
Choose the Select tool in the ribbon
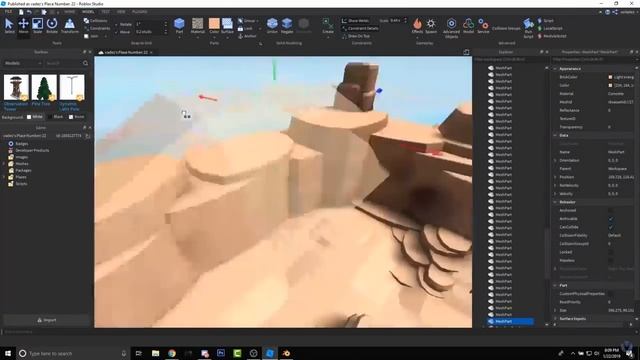coord(9,25)
